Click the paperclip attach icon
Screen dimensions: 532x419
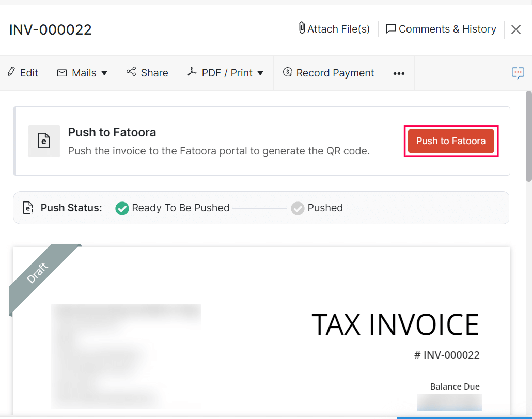pos(302,28)
